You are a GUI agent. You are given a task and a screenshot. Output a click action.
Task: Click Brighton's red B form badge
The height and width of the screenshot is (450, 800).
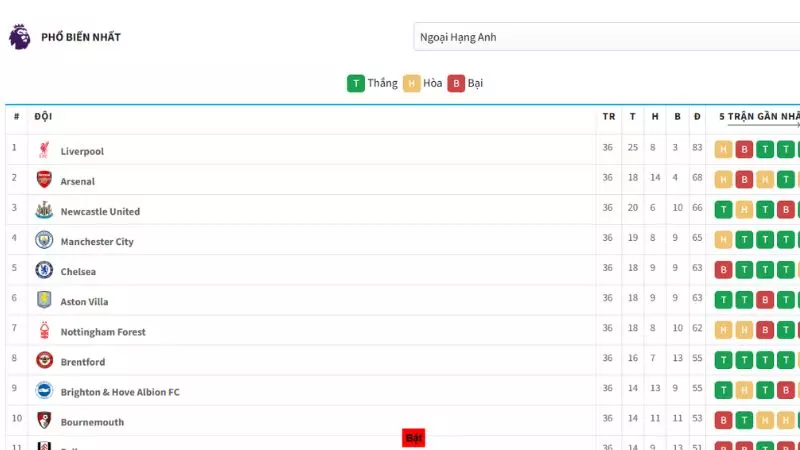point(786,390)
